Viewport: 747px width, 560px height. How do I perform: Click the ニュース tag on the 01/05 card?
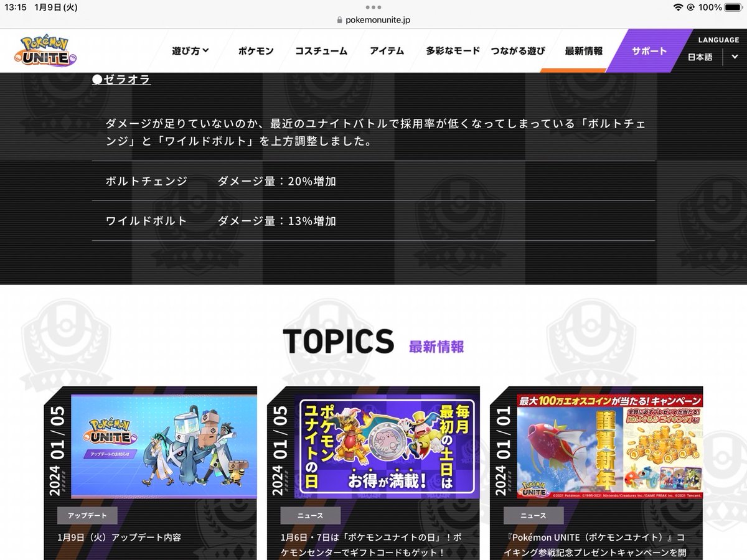pos(311,515)
